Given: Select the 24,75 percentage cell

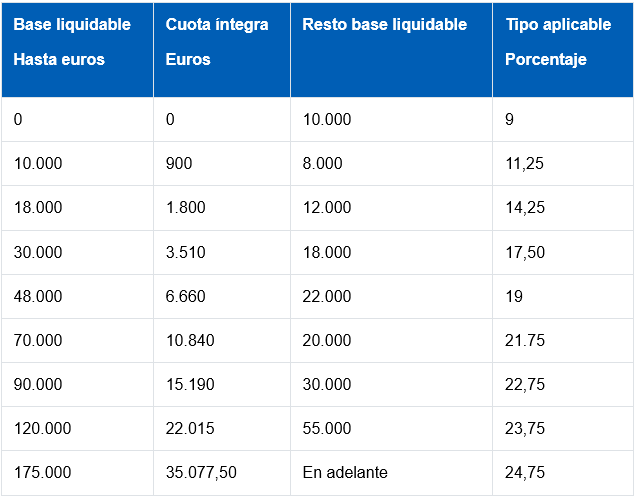Looking at the screenshot, I should coord(525,472).
